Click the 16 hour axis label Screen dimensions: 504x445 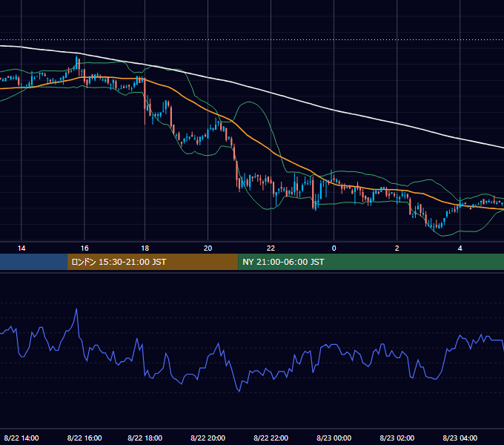(x=84, y=248)
